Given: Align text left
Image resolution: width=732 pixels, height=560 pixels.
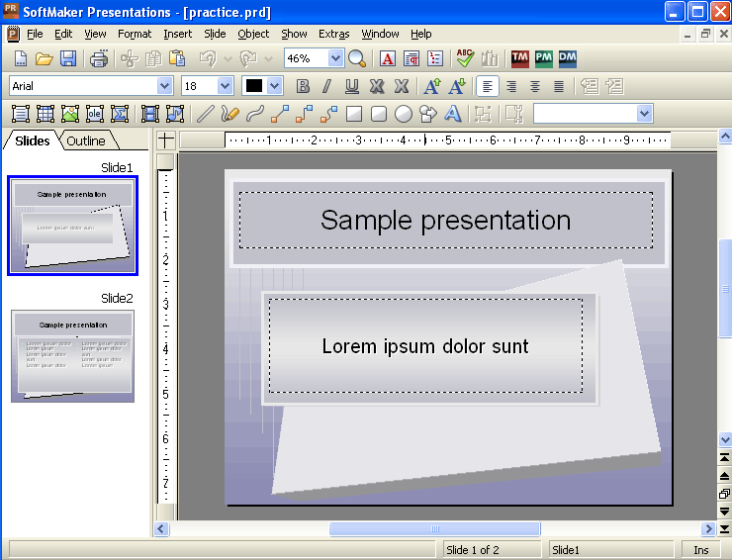Looking at the screenshot, I should click(x=488, y=86).
